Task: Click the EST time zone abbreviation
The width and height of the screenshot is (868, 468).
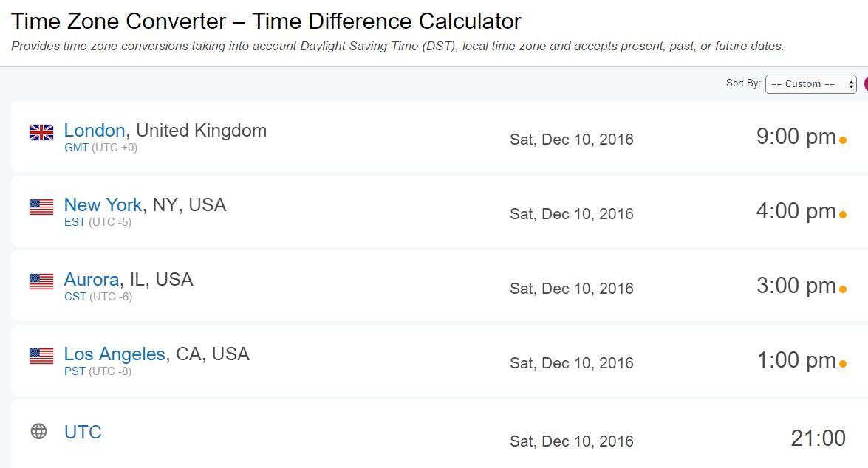Action: (75, 222)
